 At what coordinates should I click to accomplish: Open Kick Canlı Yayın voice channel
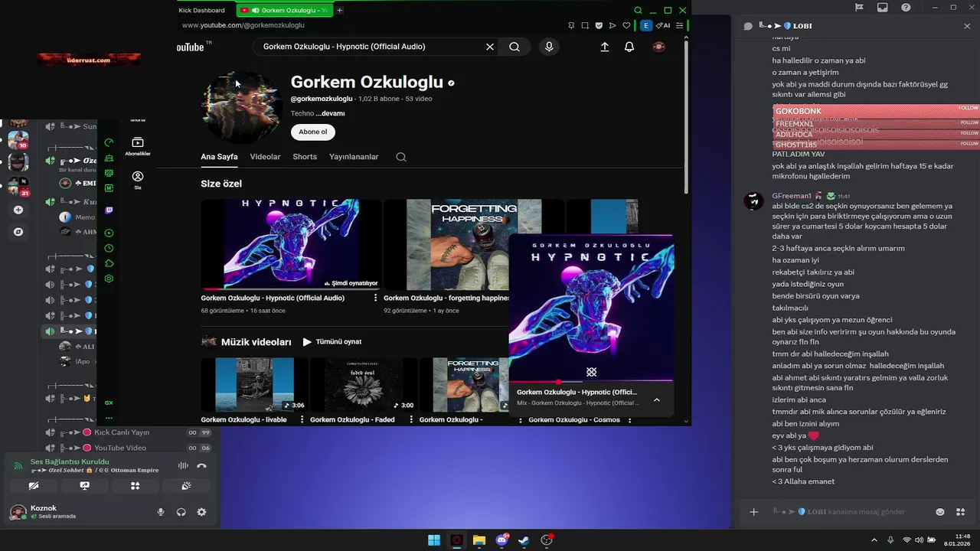(x=121, y=432)
